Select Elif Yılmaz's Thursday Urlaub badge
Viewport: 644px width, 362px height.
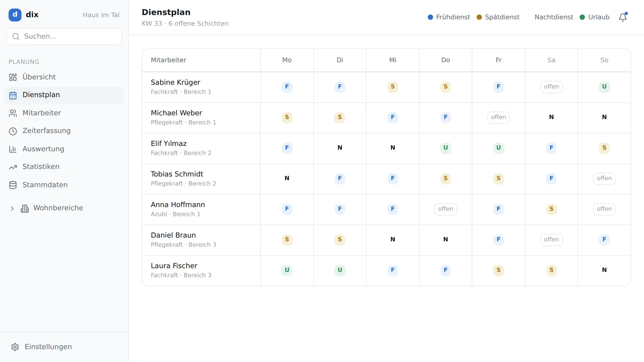click(446, 148)
